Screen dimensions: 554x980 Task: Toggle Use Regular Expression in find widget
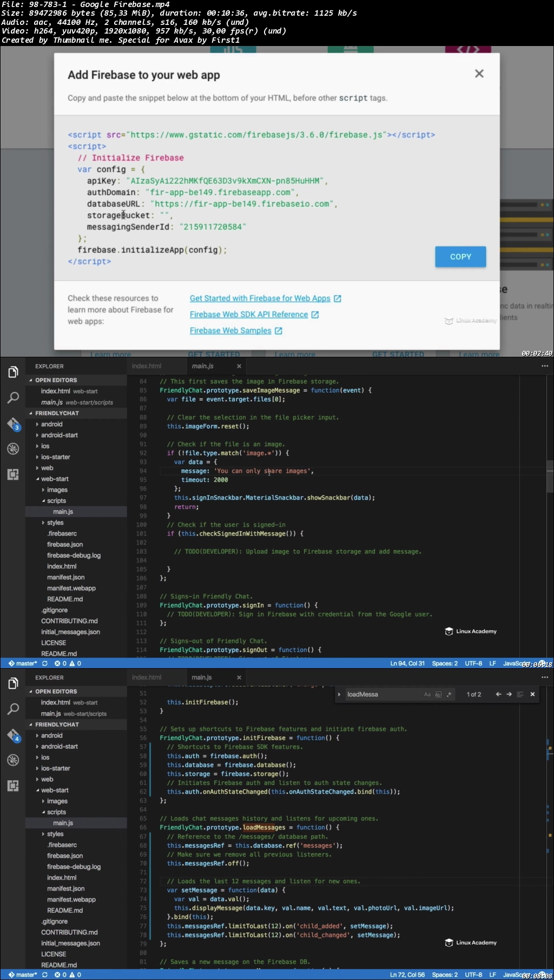pyautogui.click(x=449, y=694)
